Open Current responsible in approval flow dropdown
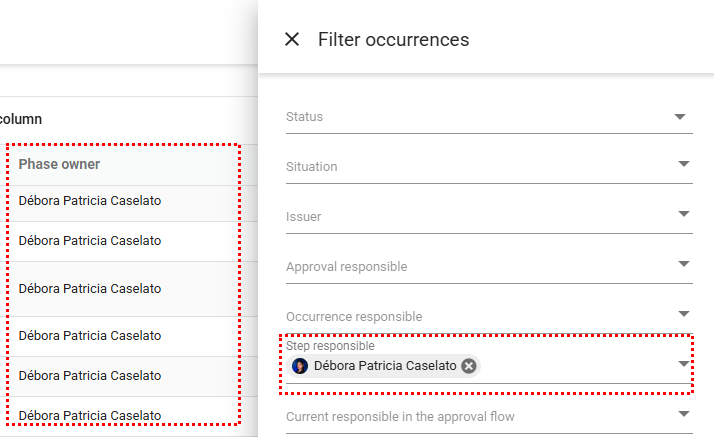 [x=682, y=414]
